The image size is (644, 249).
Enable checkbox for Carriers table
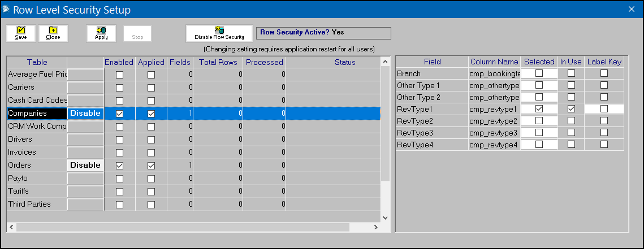click(119, 88)
